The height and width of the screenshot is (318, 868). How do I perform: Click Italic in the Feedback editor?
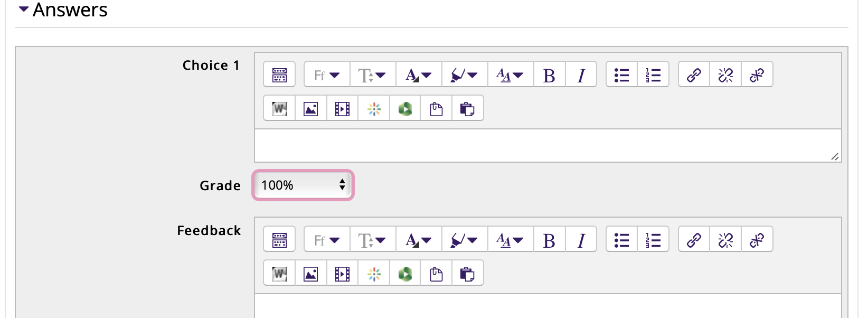click(x=581, y=239)
